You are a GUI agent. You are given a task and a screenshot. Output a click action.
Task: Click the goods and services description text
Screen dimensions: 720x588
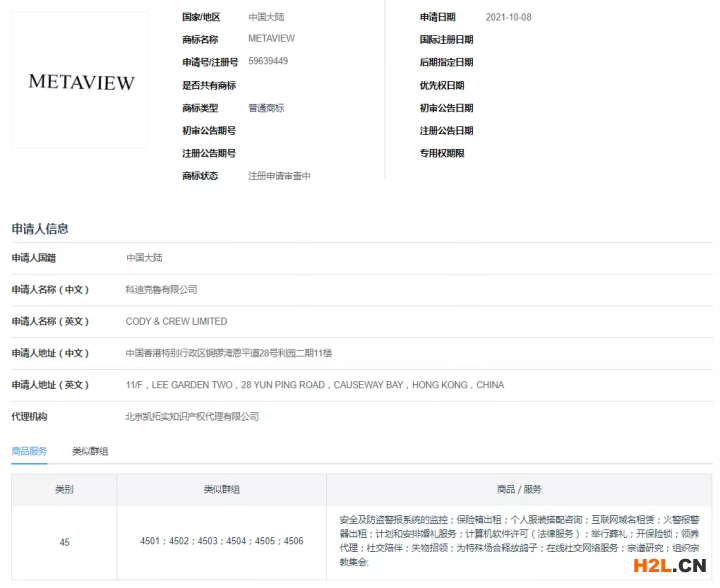519,541
